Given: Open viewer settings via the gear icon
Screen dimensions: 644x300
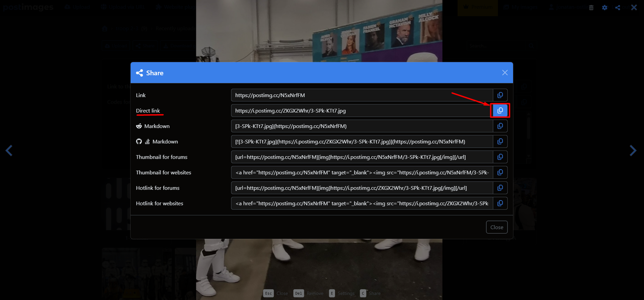Looking at the screenshot, I should pyautogui.click(x=605, y=8).
